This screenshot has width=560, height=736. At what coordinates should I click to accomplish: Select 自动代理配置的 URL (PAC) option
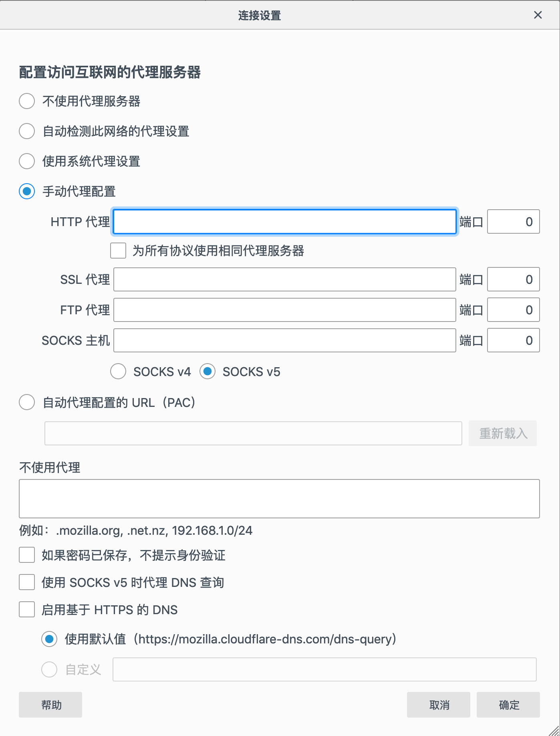[x=27, y=402]
